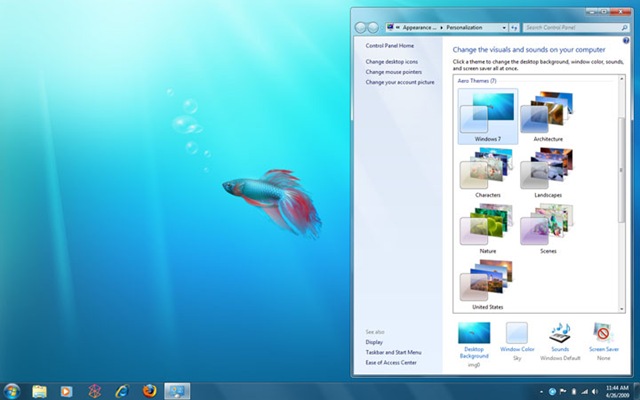This screenshot has width=640, height=400.
Task: Select the United States theme
Action: coord(488,284)
